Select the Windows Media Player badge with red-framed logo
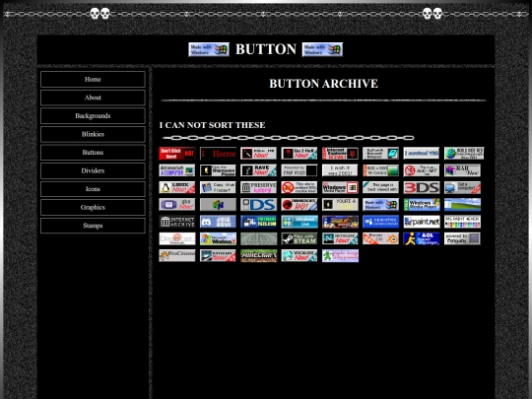Image resolution: width=532 pixels, height=399 pixels. [x=340, y=187]
